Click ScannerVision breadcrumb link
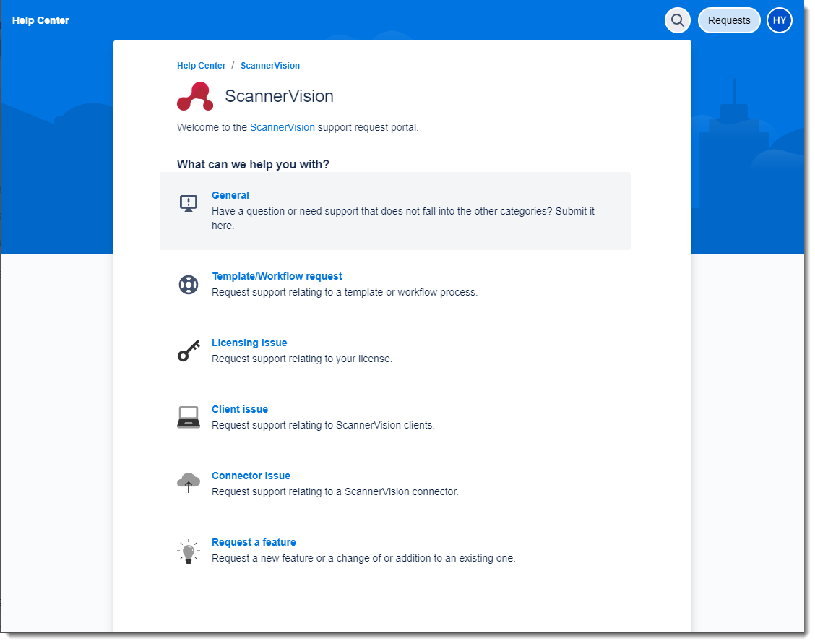Image resolution: width=815 pixels, height=644 pixels. pos(270,66)
